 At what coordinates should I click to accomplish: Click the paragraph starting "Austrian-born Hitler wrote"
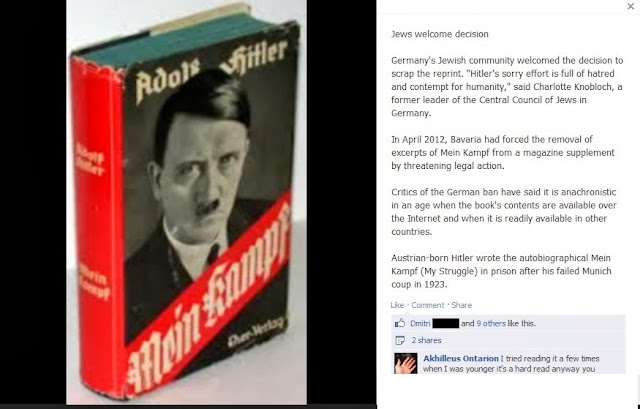[x=501, y=271]
